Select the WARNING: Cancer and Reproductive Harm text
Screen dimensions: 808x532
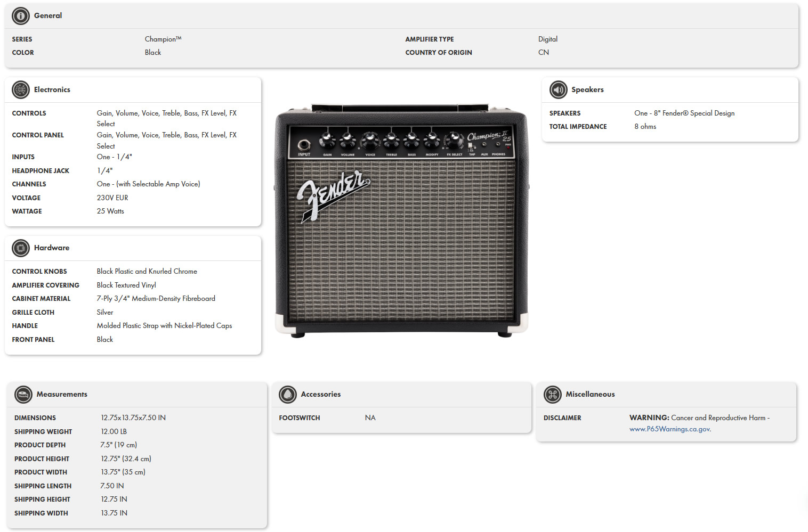(x=699, y=418)
